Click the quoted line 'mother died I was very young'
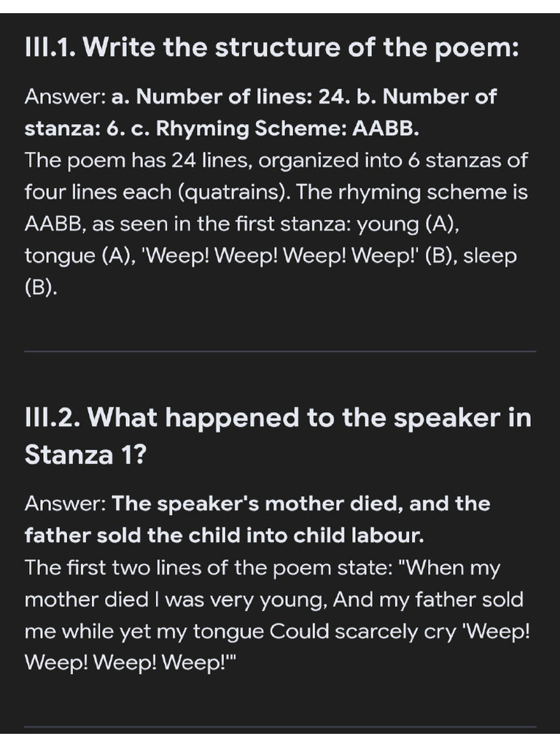Viewport: 560px width, 747px height. (176, 600)
